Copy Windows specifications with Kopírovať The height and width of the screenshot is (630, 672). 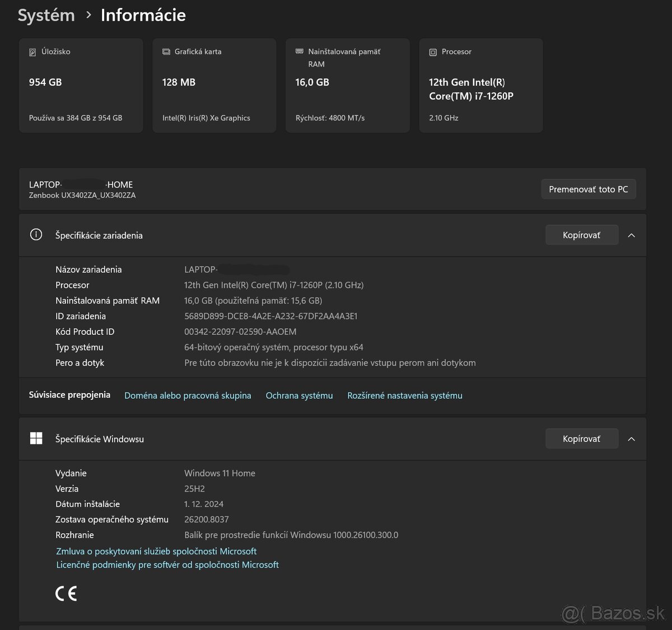coord(581,439)
